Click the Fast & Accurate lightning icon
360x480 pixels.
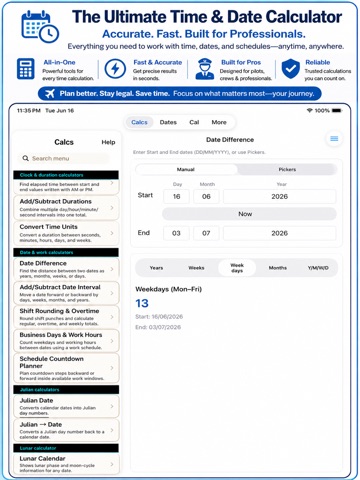(x=115, y=69)
